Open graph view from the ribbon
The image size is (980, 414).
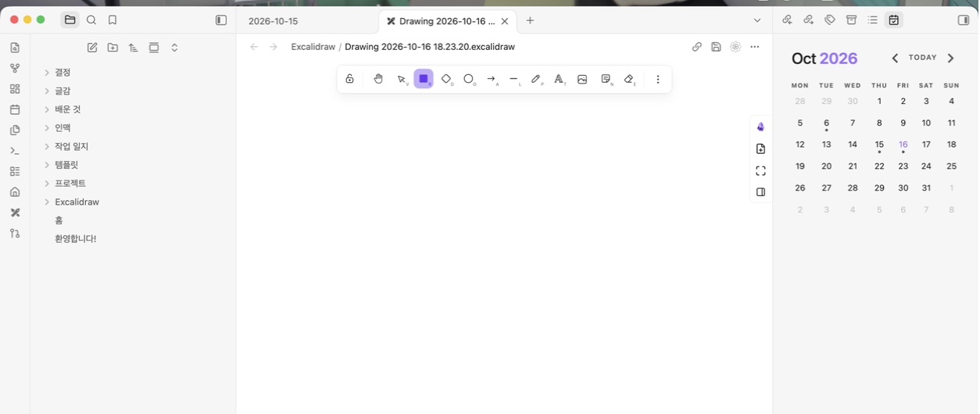coord(15,69)
